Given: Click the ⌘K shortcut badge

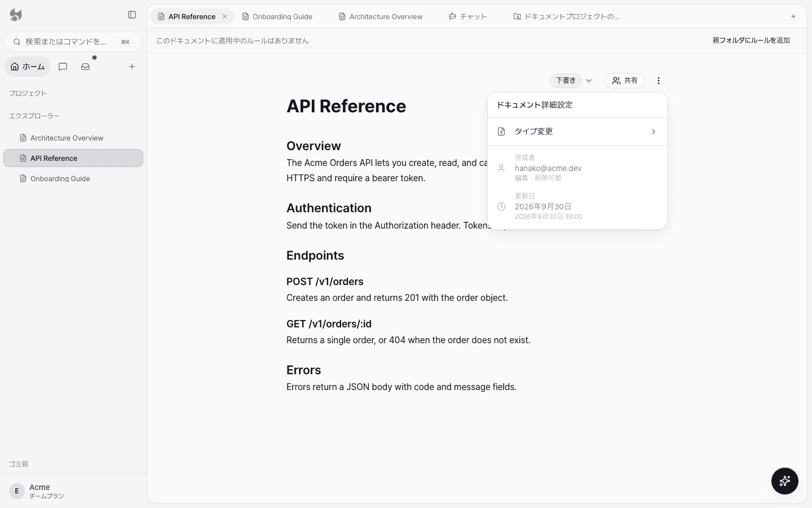Looking at the screenshot, I should 125,42.
